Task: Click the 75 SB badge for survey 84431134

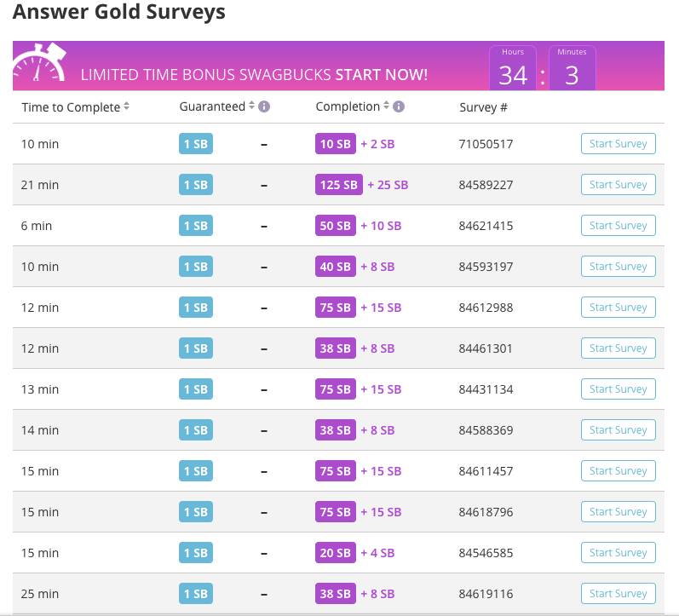Action: click(x=336, y=389)
